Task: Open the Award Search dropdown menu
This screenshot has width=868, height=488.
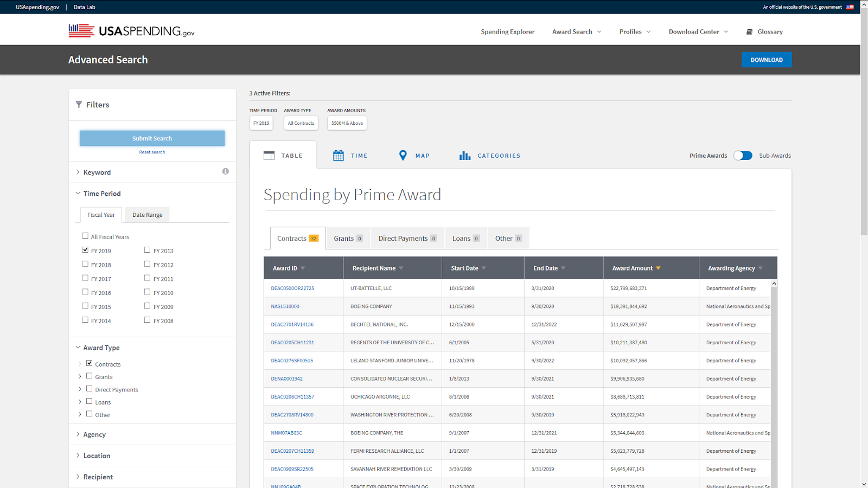Action: pos(577,31)
